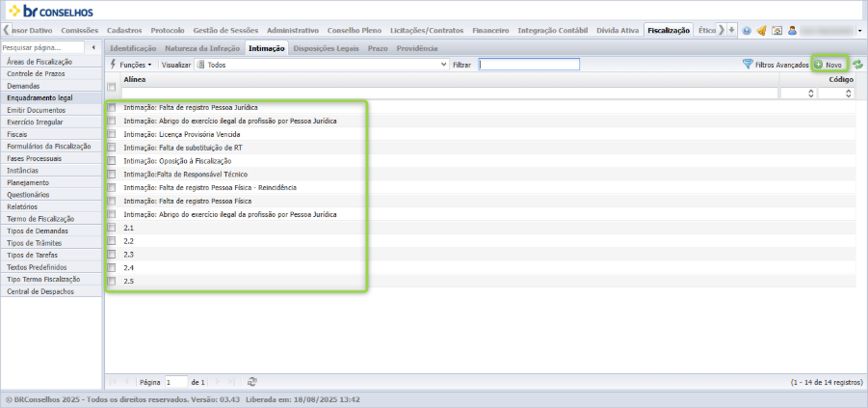Click the blue help icon in header

click(747, 31)
